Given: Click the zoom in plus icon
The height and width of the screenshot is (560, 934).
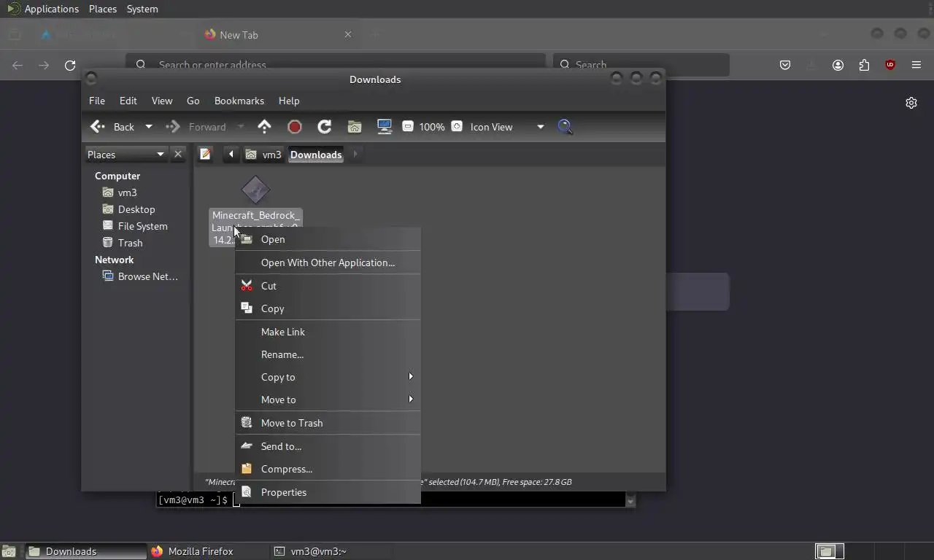Looking at the screenshot, I should 457,126.
